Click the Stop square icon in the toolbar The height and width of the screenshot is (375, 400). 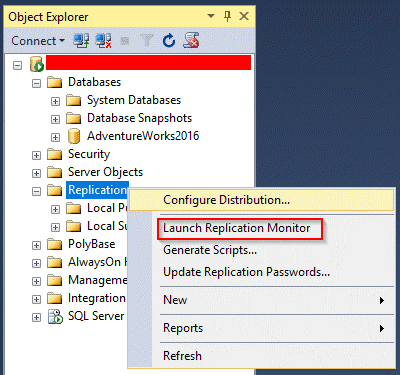(125, 41)
